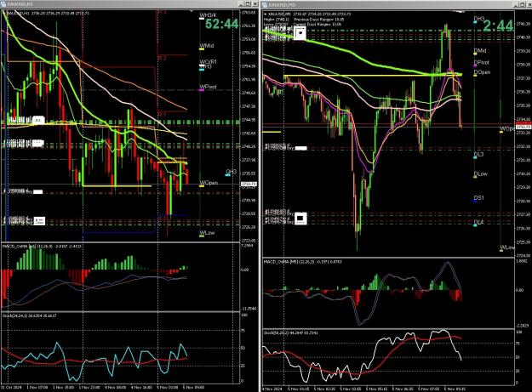Click 'Current Days Range' info text
Screen dimensions: 532x392
click(317, 25)
